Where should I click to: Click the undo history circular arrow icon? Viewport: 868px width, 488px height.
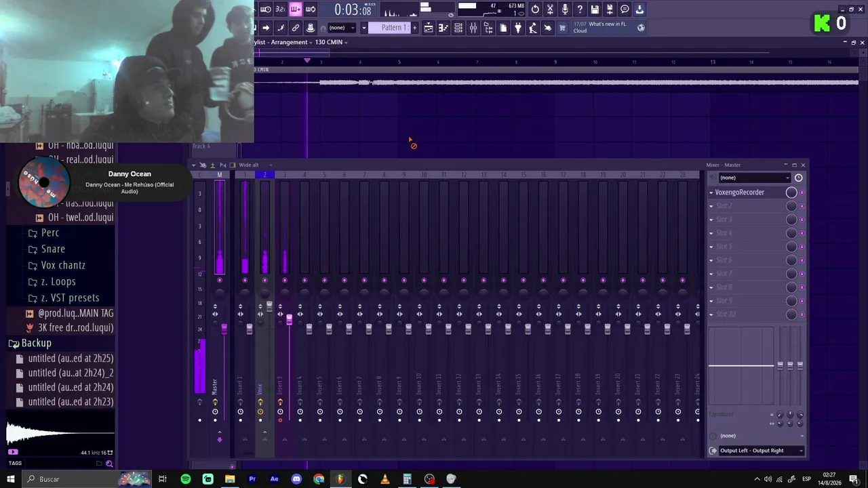(x=535, y=9)
